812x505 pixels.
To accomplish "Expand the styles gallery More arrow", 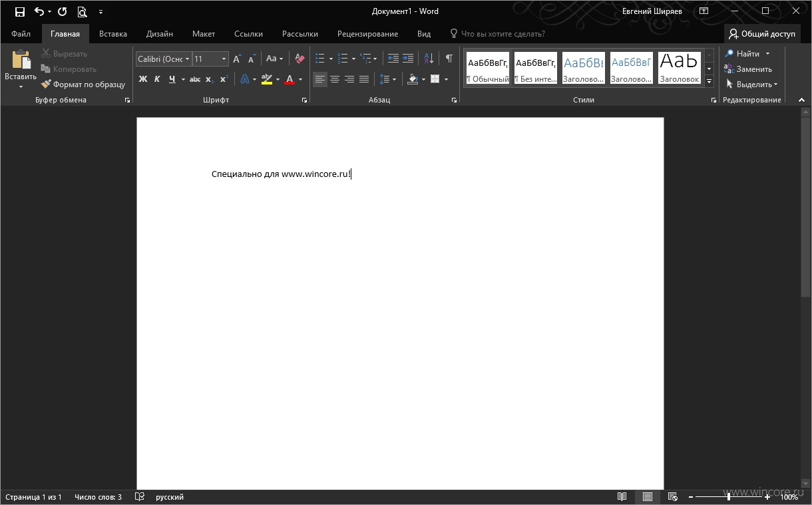I will (709, 81).
